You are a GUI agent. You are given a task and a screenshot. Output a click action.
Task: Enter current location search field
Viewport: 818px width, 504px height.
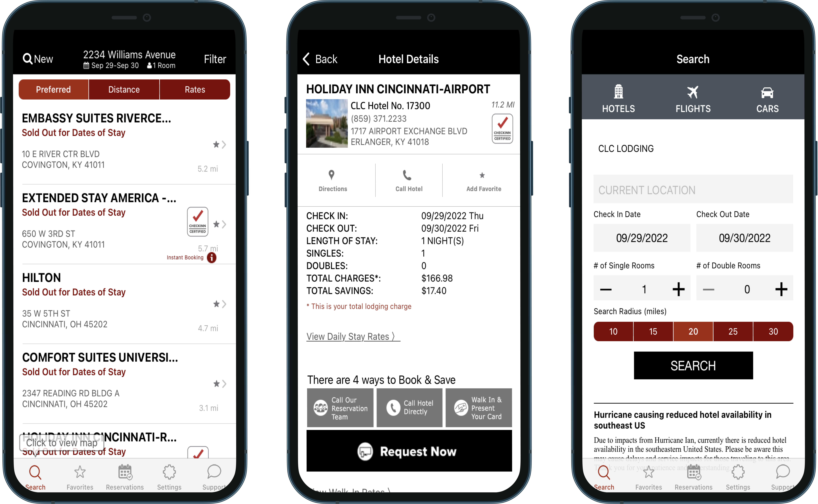click(x=692, y=190)
